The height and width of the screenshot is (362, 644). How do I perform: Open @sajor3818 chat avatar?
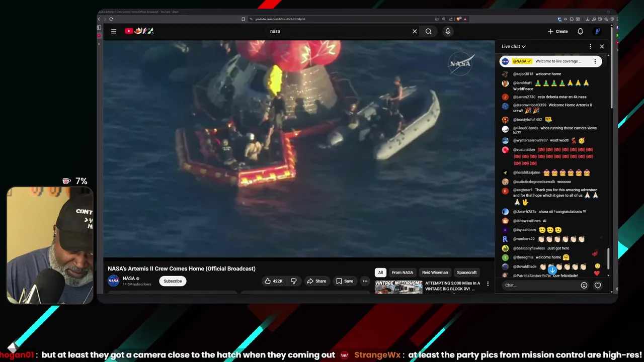click(x=505, y=74)
